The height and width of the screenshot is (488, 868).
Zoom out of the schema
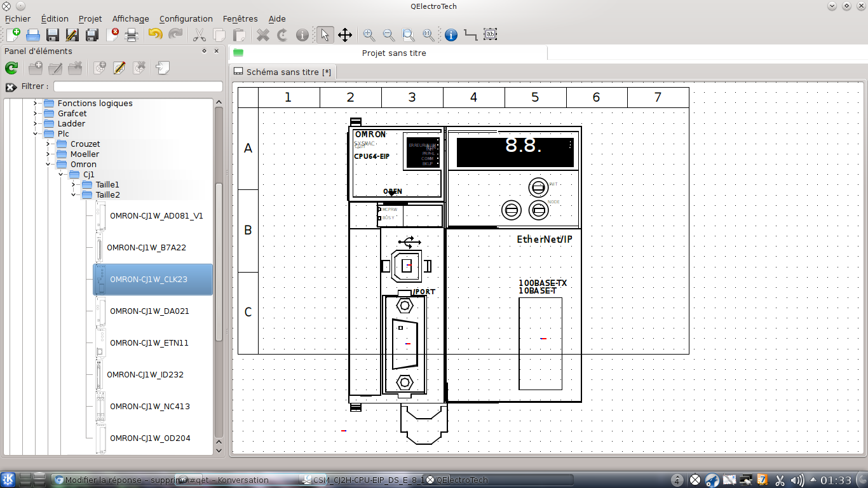pyautogui.click(x=388, y=35)
